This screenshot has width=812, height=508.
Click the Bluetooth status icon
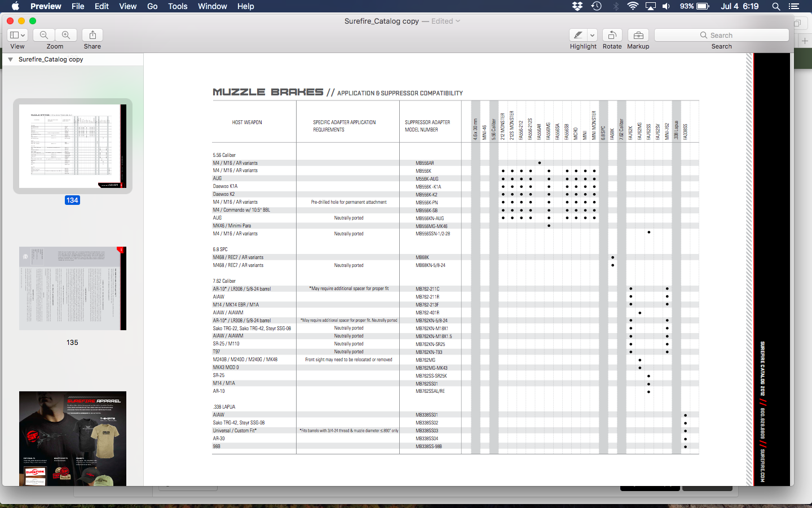click(616, 6)
